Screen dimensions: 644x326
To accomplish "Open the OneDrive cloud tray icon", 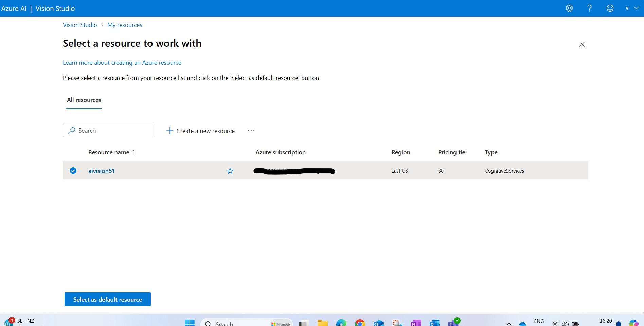I will [523, 324].
